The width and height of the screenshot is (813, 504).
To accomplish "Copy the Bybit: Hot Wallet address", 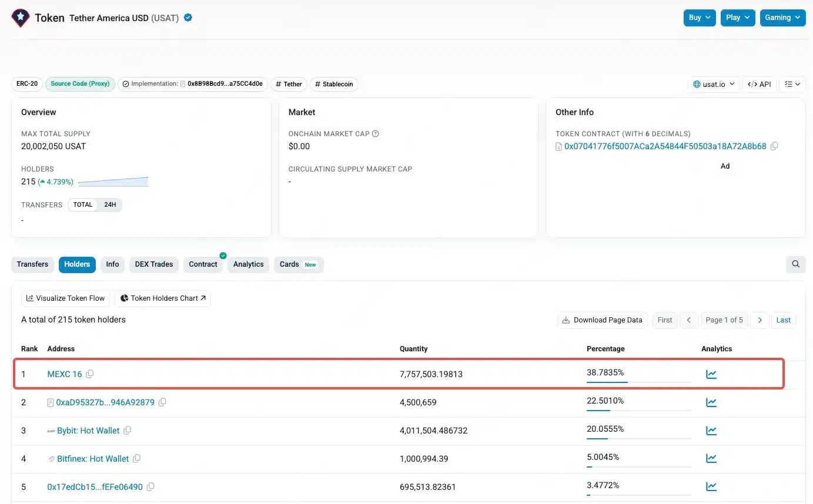I will click(x=127, y=430).
